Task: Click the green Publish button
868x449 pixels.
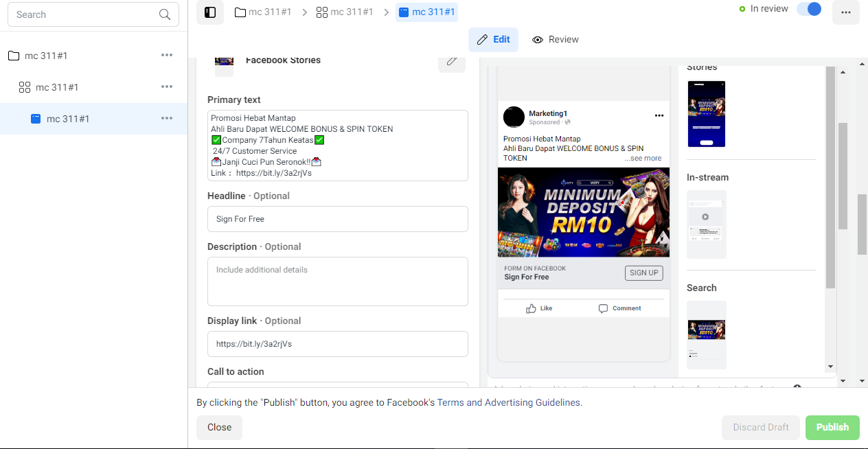Action: (832, 427)
